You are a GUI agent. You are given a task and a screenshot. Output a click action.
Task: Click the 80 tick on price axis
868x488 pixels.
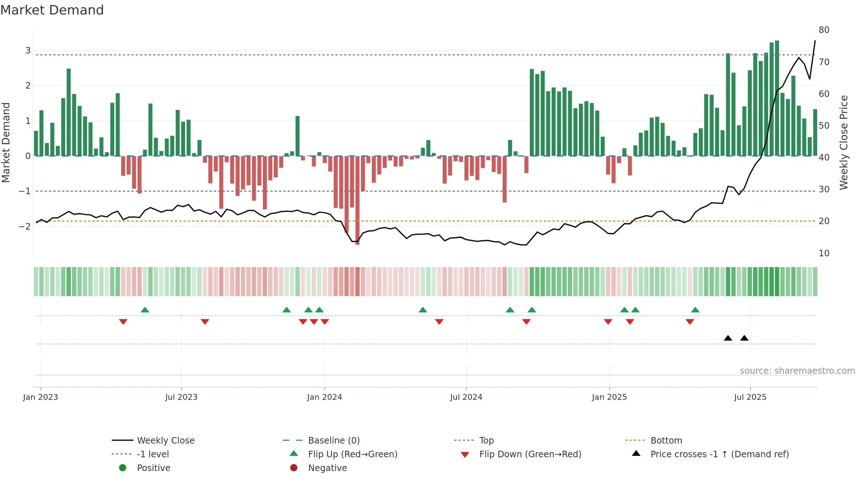pyautogui.click(x=824, y=30)
